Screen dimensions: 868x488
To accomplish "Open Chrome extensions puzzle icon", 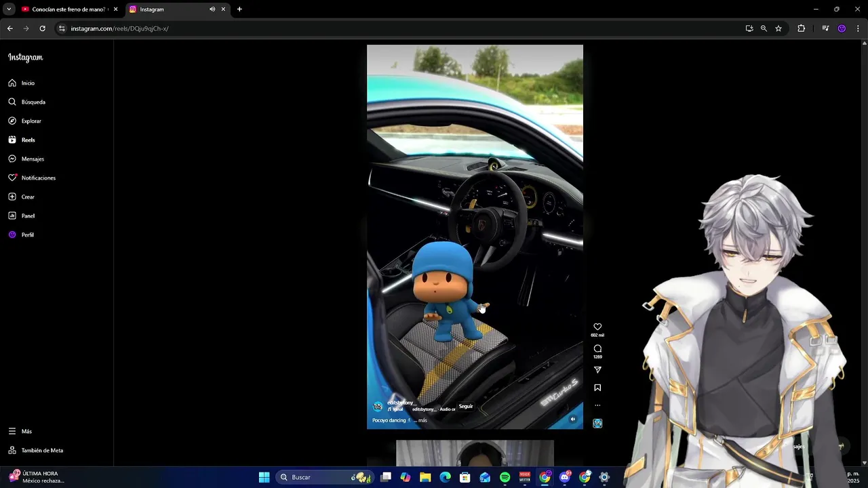I will [802, 28].
